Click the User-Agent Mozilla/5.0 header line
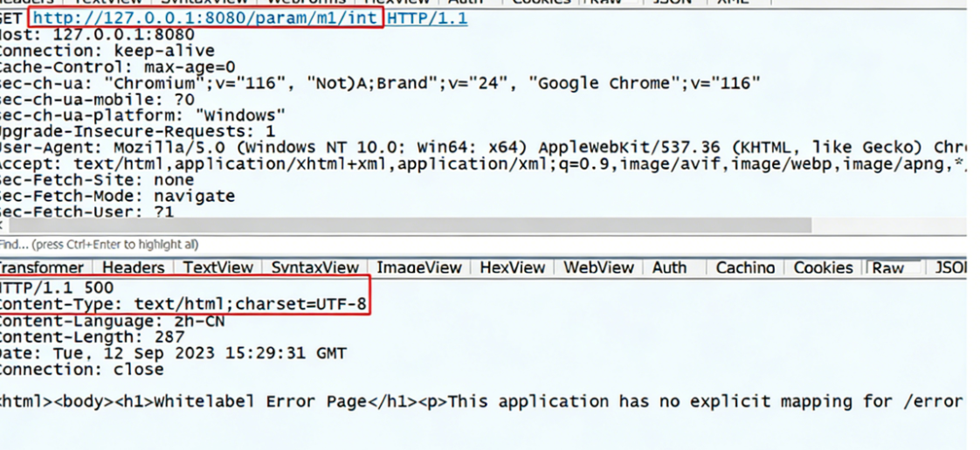Viewport: 980px width, 450px height. tap(484, 149)
